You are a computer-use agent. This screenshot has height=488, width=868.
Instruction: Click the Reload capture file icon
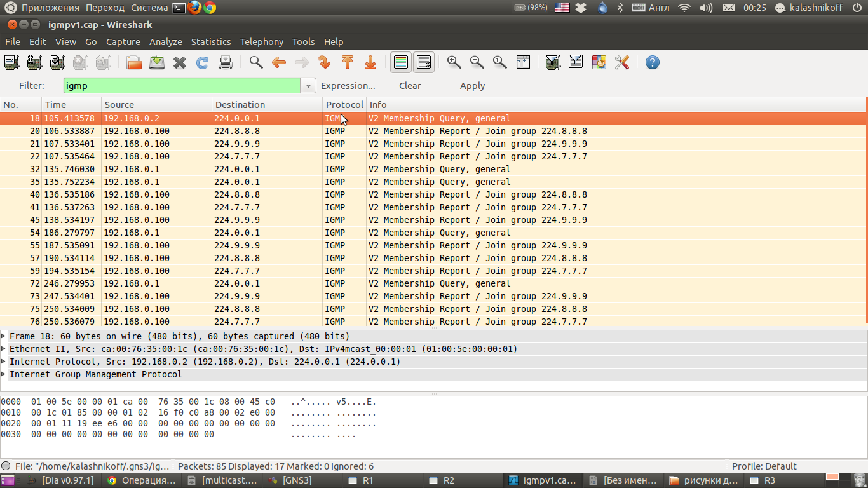coord(203,62)
